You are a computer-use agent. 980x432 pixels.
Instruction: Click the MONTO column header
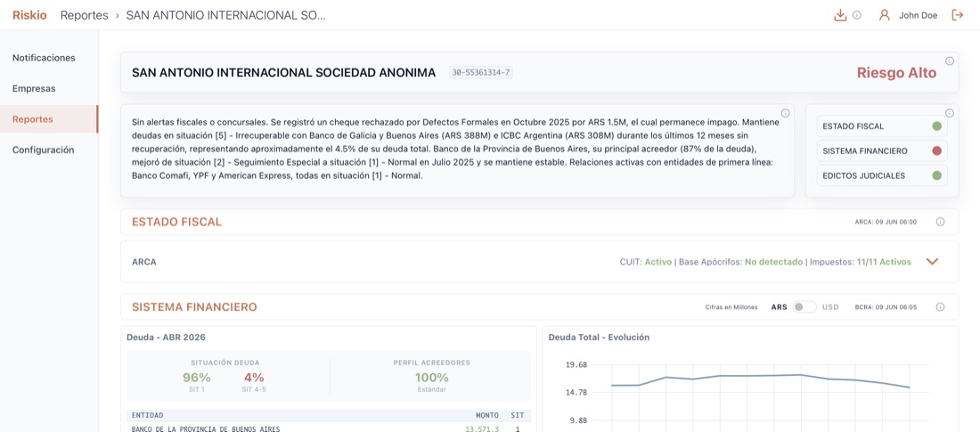click(486, 415)
